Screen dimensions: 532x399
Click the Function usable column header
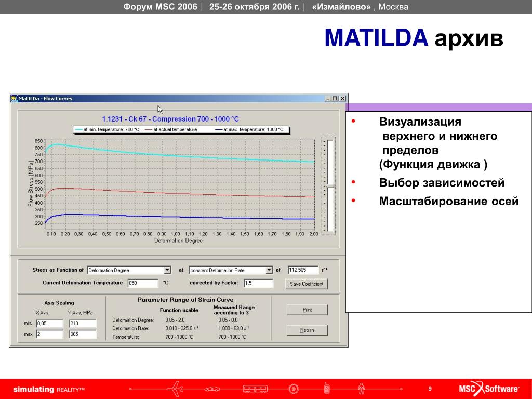click(x=179, y=310)
